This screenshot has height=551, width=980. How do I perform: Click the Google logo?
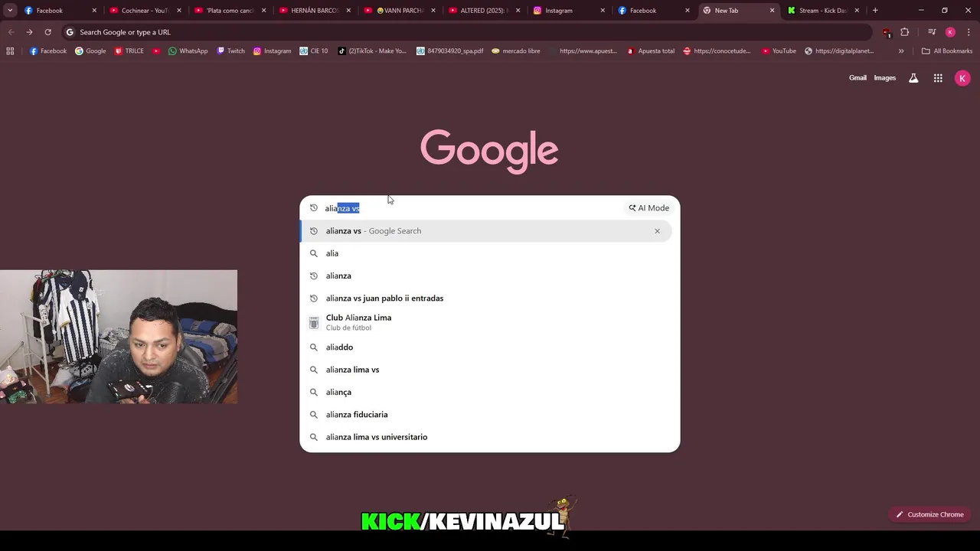pyautogui.click(x=489, y=152)
